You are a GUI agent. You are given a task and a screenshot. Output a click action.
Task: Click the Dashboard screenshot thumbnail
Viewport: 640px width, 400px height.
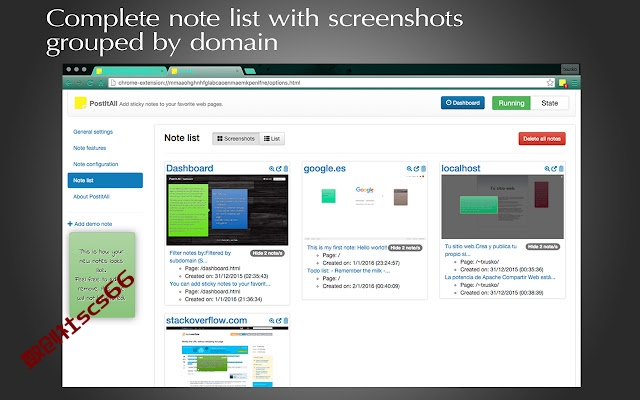(227, 210)
